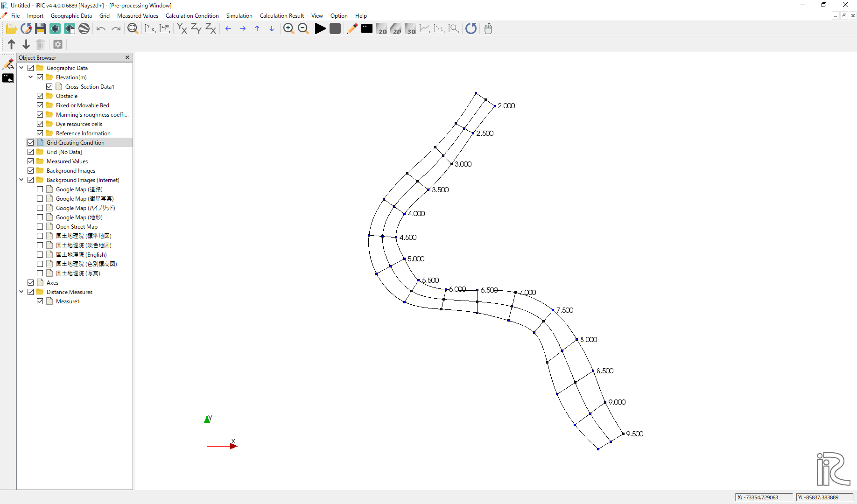Select Dye resources cells tree item
The width and height of the screenshot is (857, 504).
pyautogui.click(x=79, y=124)
